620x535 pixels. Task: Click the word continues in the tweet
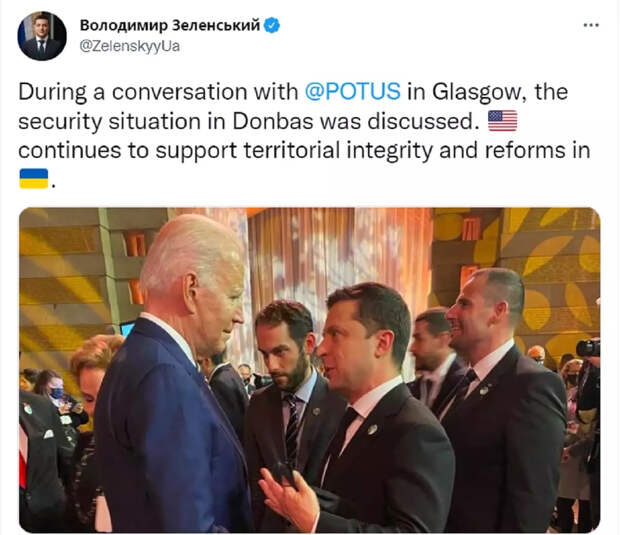tap(70, 150)
